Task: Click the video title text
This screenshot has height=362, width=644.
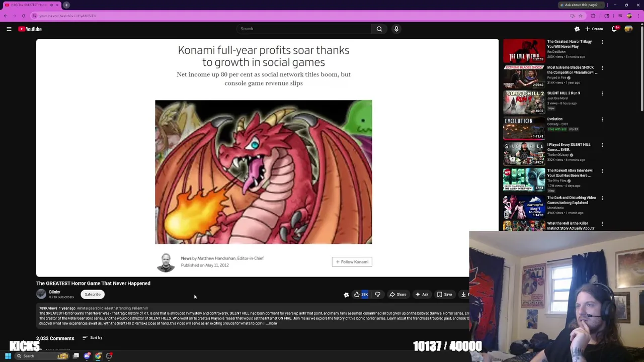Action: [93, 284]
